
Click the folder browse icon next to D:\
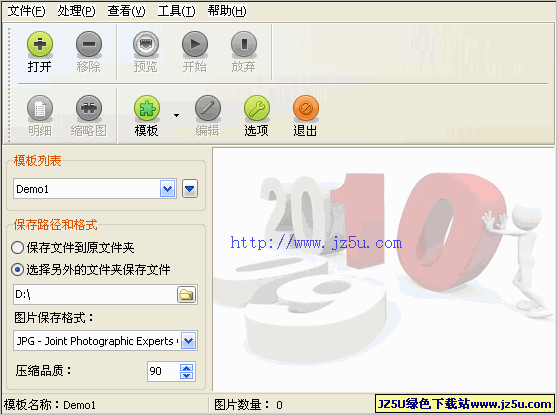[x=186, y=294]
